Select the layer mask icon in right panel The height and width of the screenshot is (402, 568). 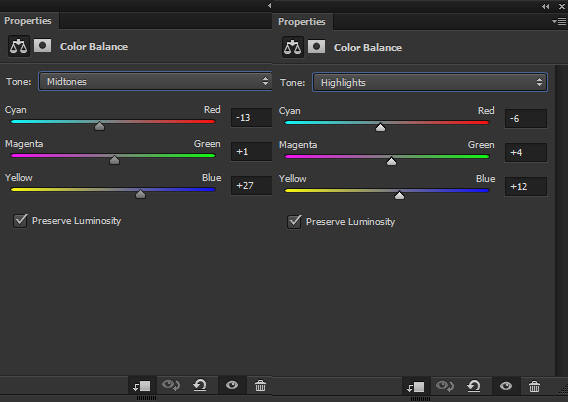(x=316, y=47)
